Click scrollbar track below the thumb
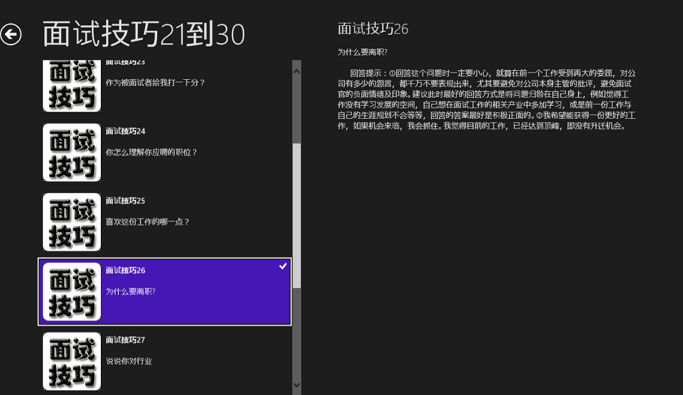This screenshot has height=395, width=683. click(297, 333)
